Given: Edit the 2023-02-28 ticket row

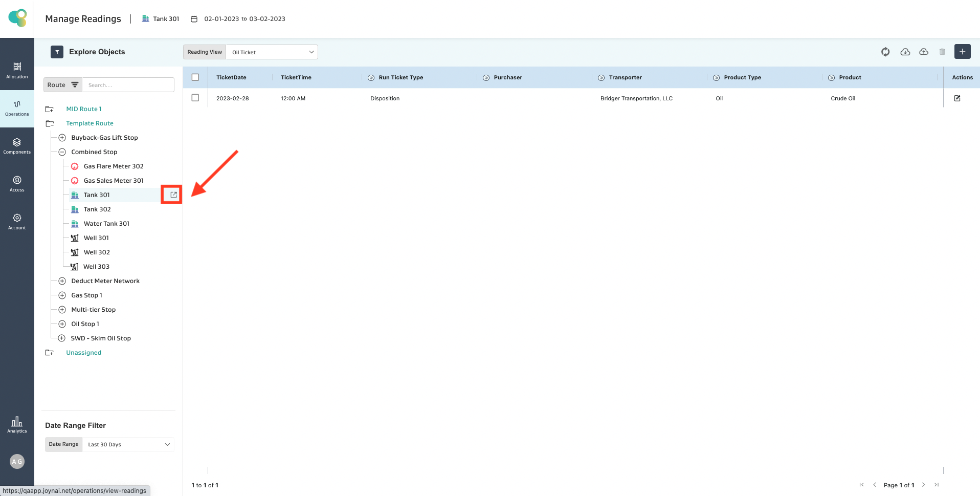Looking at the screenshot, I should click(957, 98).
